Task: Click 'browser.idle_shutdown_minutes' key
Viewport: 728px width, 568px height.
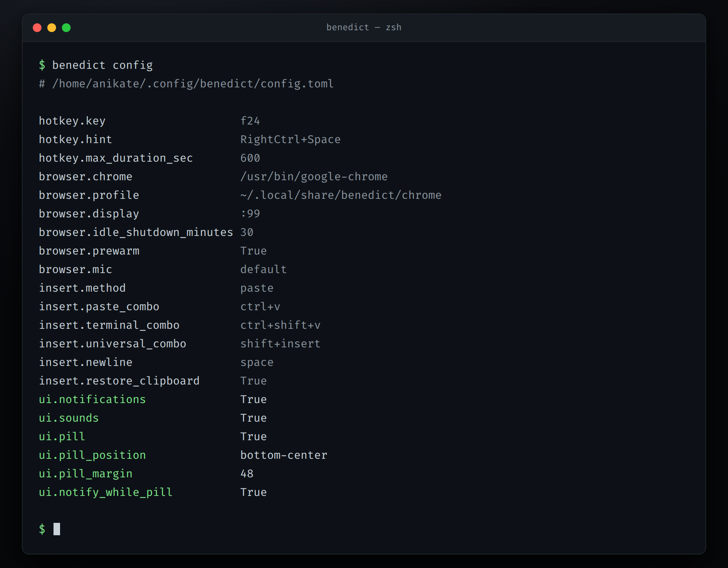Action: tap(136, 232)
